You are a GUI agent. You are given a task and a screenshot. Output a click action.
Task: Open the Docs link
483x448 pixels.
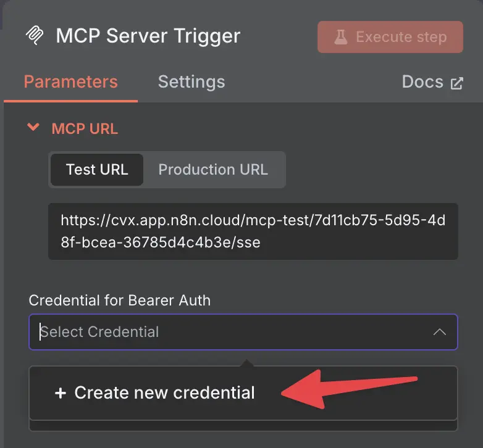click(432, 82)
